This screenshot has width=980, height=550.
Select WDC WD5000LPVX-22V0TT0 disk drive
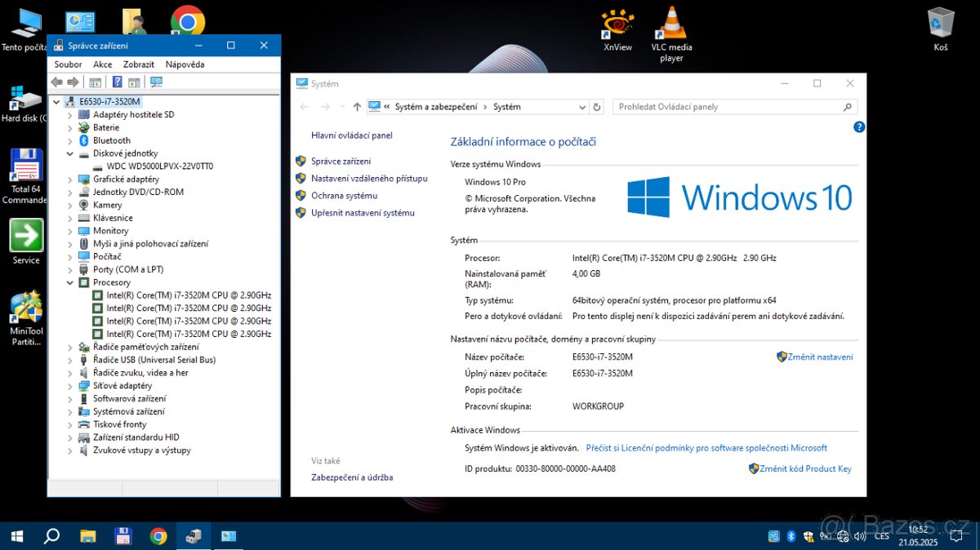click(160, 166)
